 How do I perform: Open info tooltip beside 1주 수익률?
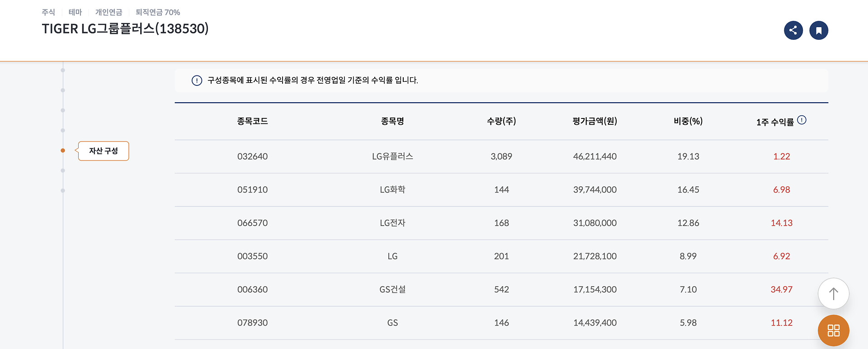[802, 120]
